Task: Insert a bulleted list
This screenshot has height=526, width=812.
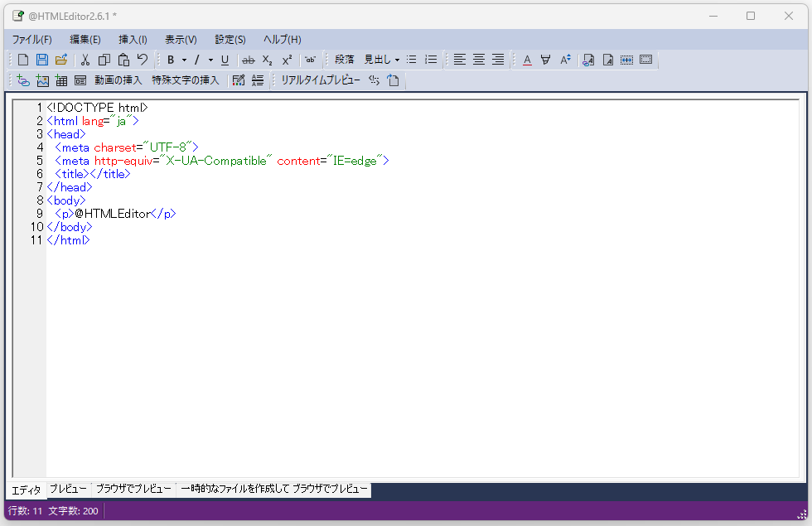Action: click(411, 60)
